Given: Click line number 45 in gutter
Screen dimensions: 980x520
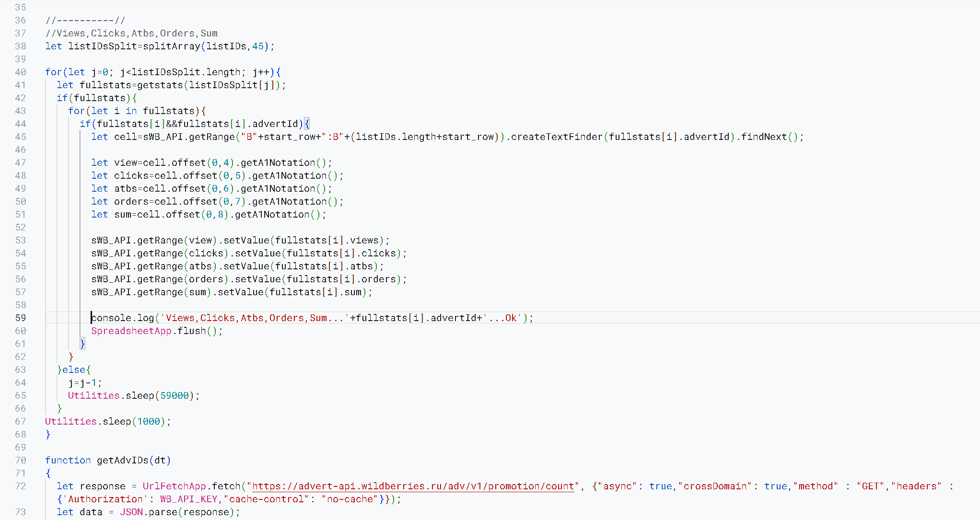Looking at the screenshot, I should pos(21,137).
